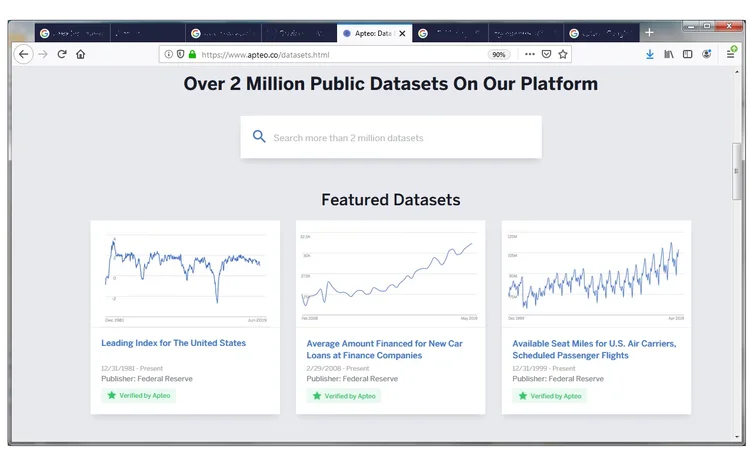Click the forward navigation arrow
The image size is (750, 463).
pos(43,54)
